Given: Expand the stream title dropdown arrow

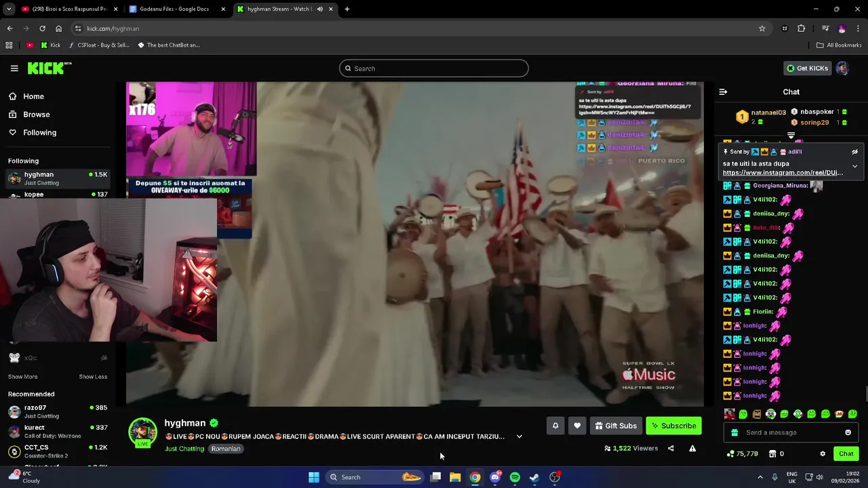Looking at the screenshot, I should 519,436.
